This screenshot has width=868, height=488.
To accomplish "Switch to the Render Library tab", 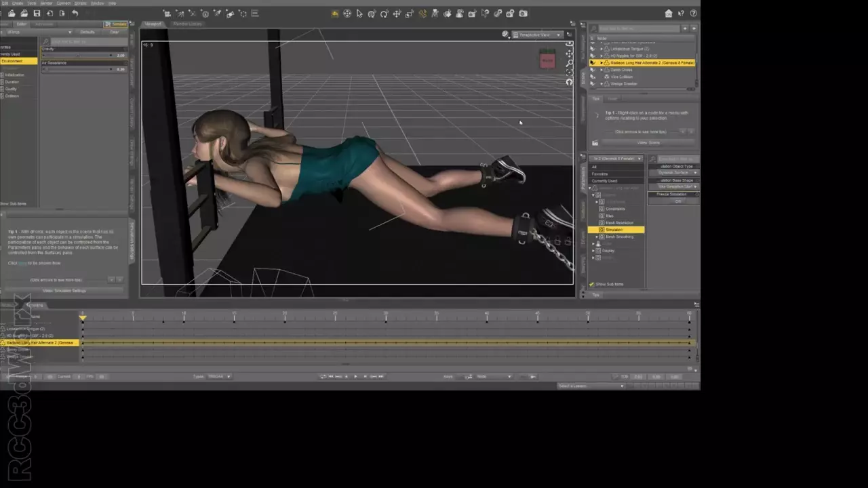I will tap(187, 24).
